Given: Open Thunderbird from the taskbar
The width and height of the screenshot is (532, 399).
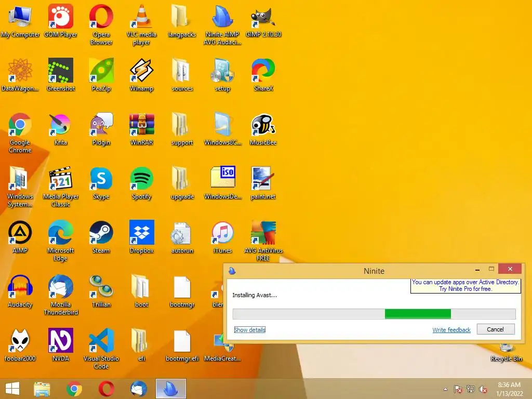Looking at the screenshot, I should [138, 389].
